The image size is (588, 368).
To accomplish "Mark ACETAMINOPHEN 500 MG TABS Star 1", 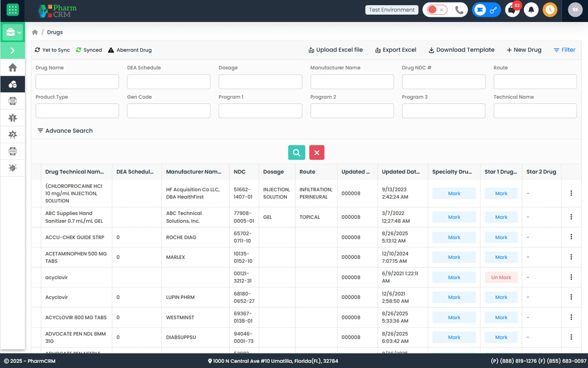I will pos(501,257).
